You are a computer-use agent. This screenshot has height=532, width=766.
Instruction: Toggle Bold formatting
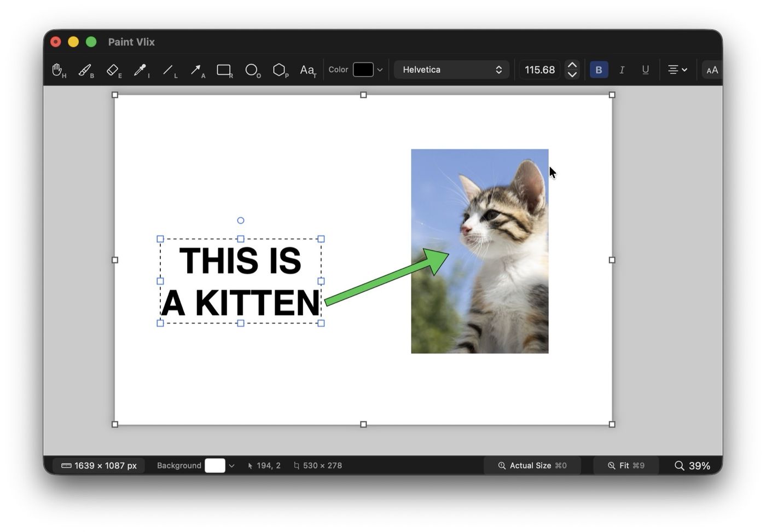[599, 70]
